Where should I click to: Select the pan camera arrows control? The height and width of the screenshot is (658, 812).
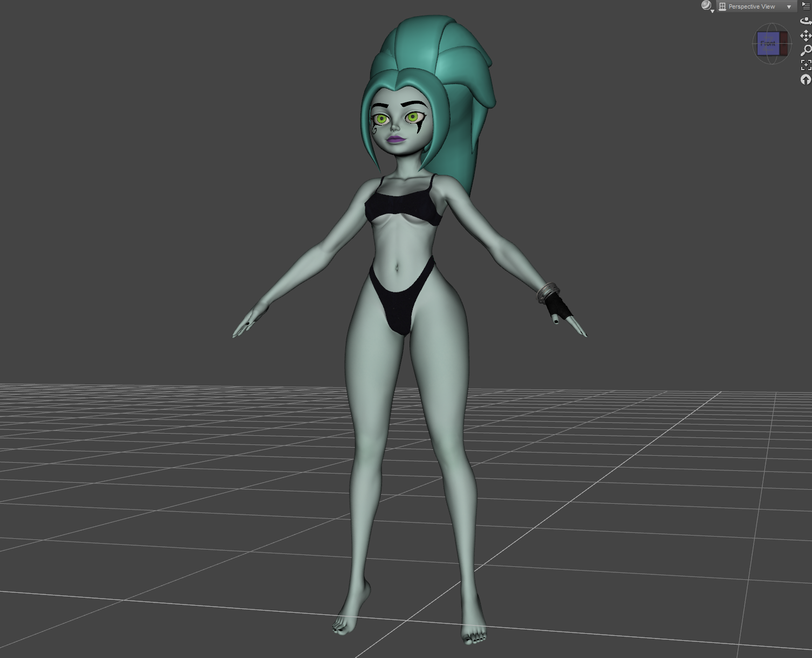pyautogui.click(x=806, y=36)
